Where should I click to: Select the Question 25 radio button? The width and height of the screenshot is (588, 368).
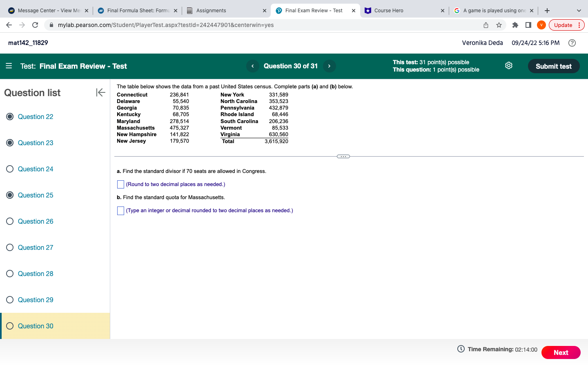pyautogui.click(x=10, y=195)
